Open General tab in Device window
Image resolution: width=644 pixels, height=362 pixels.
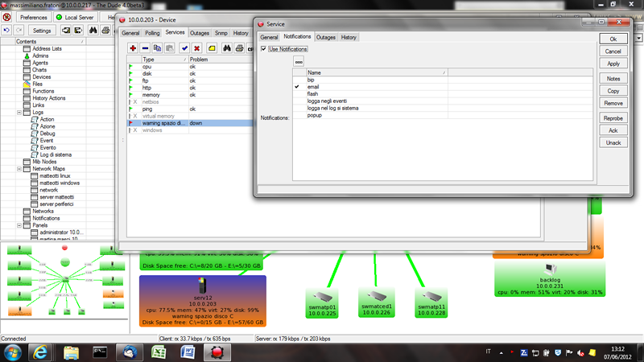[x=130, y=33]
